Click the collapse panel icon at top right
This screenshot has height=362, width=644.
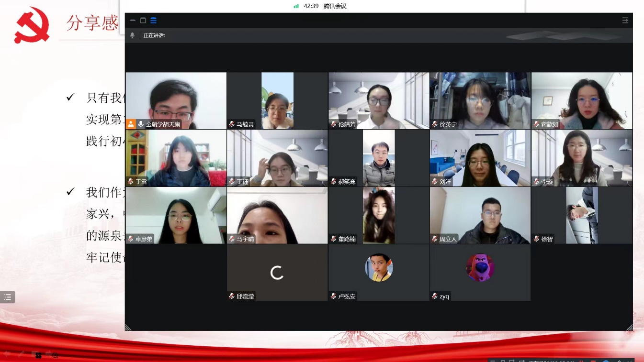point(625,20)
